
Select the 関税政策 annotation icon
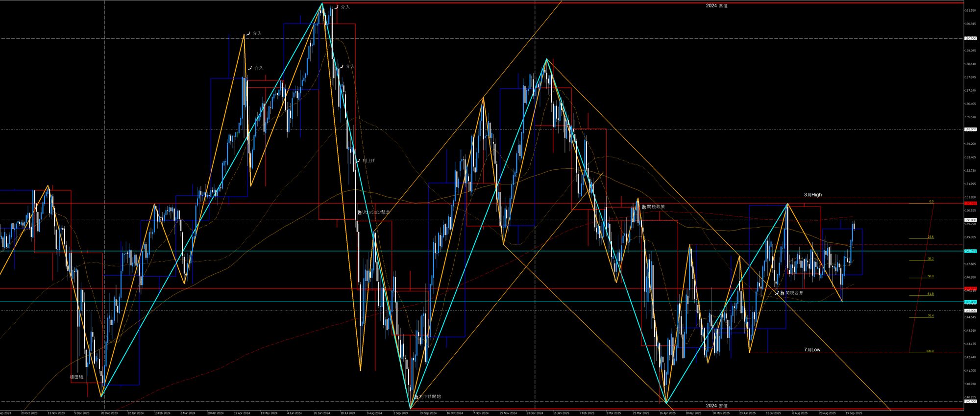pyautogui.click(x=644, y=207)
